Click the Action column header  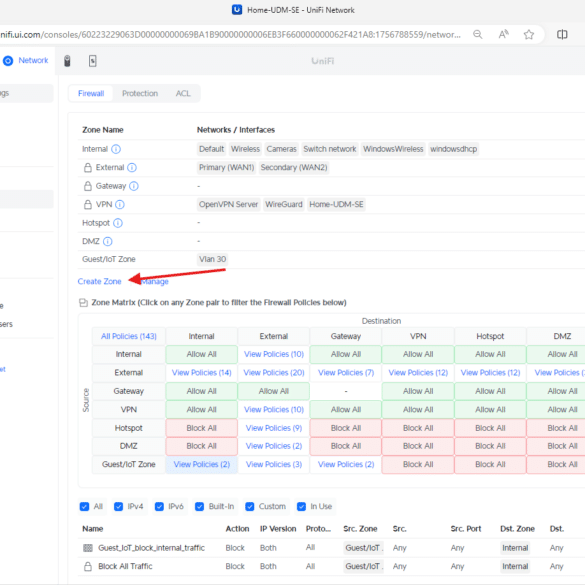(x=237, y=529)
